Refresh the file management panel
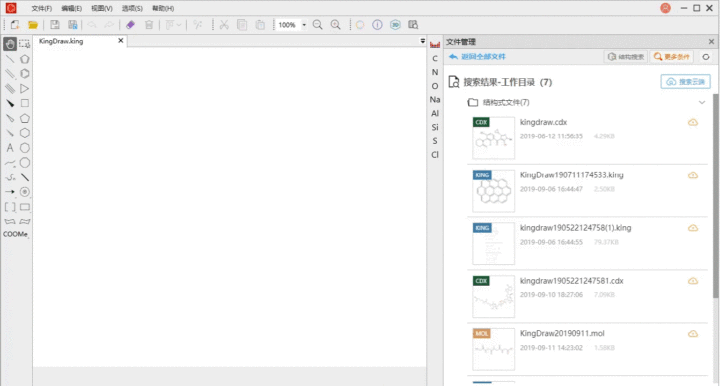 [x=706, y=57]
